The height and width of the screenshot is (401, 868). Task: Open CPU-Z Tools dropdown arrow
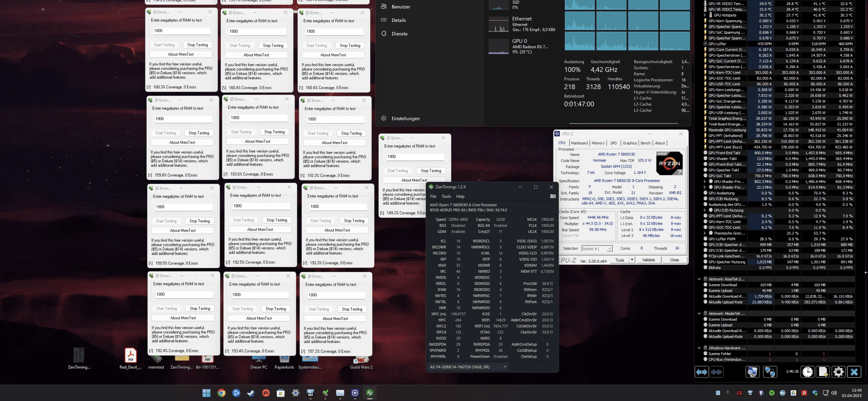click(x=632, y=260)
